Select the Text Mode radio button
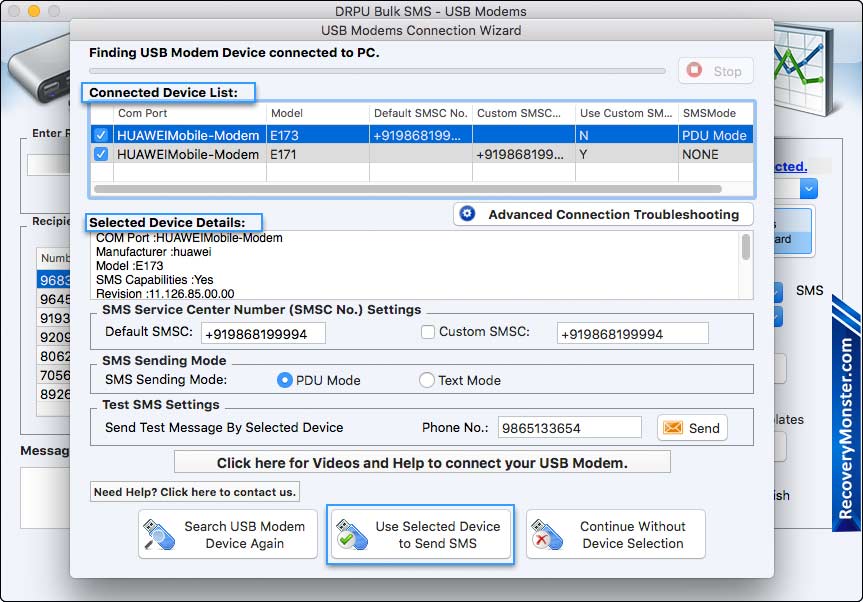 [x=427, y=380]
